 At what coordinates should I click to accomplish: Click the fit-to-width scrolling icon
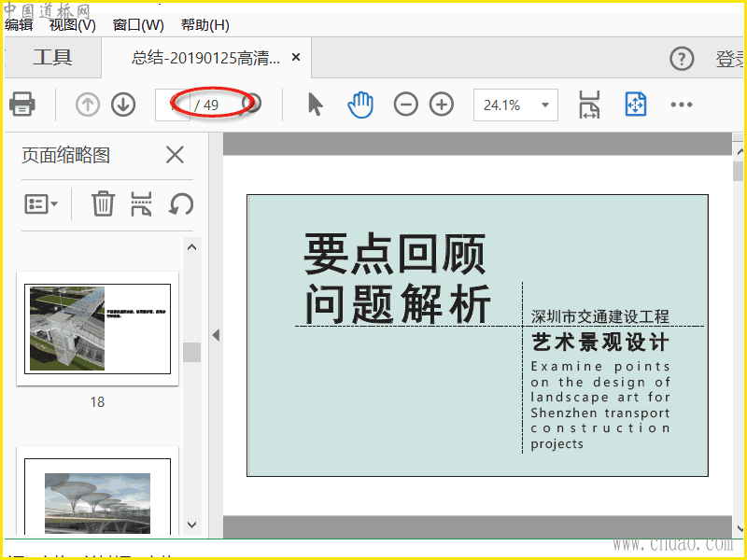[589, 105]
